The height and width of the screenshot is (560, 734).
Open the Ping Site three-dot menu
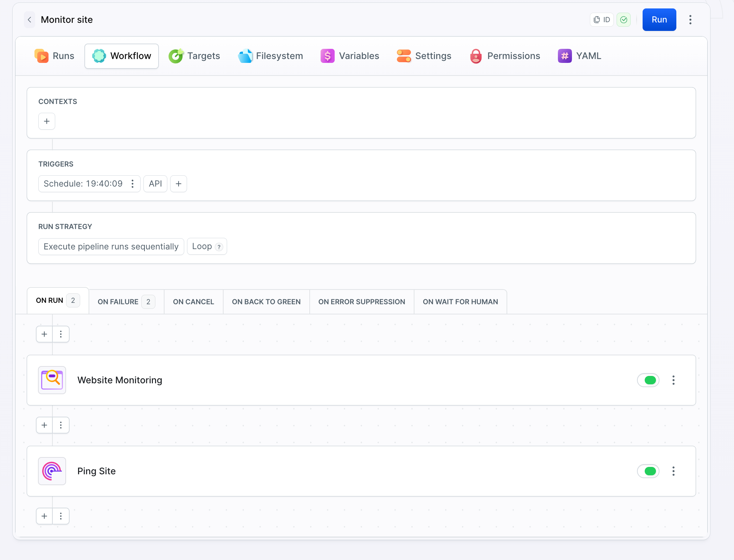pyautogui.click(x=674, y=471)
